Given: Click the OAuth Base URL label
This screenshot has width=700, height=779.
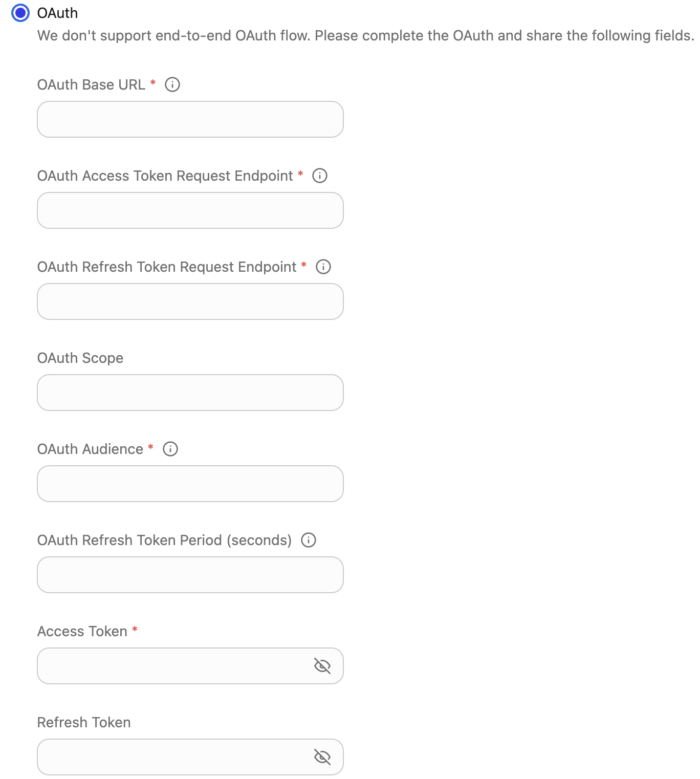Looking at the screenshot, I should coord(91,84).
